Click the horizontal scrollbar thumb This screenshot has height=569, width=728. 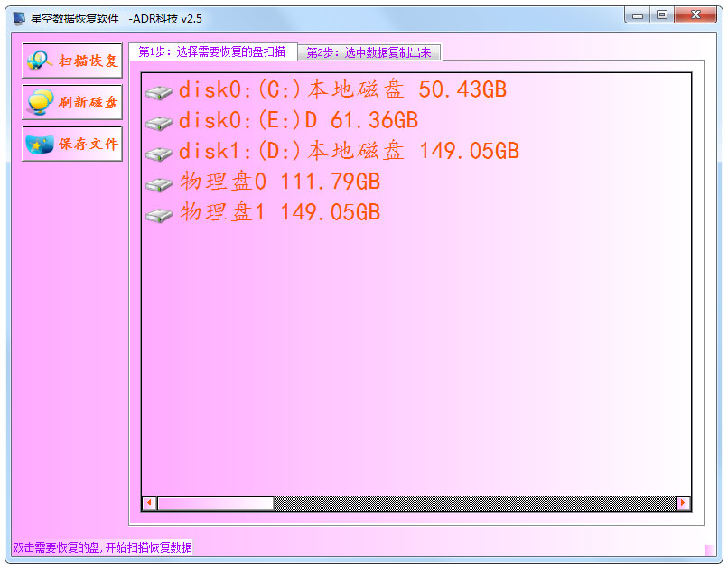(216, 503)
